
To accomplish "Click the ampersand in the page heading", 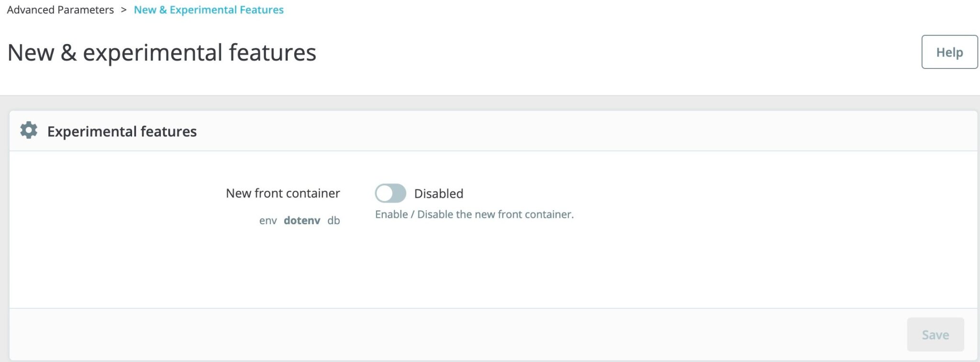I will coord(68,52).
